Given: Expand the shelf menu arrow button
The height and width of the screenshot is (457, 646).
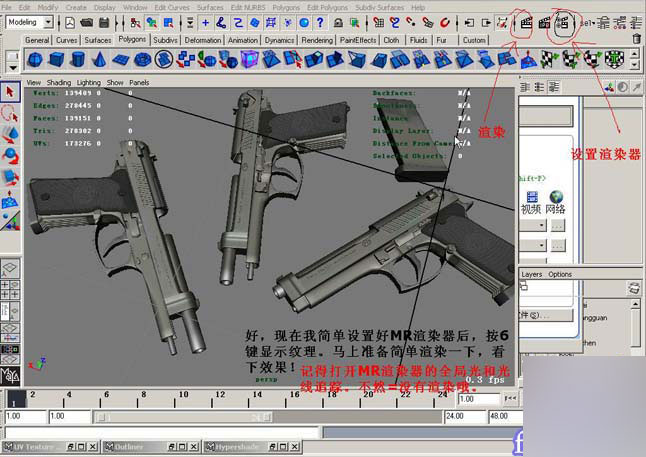Looking at the screenshot, I should (13, 68).
